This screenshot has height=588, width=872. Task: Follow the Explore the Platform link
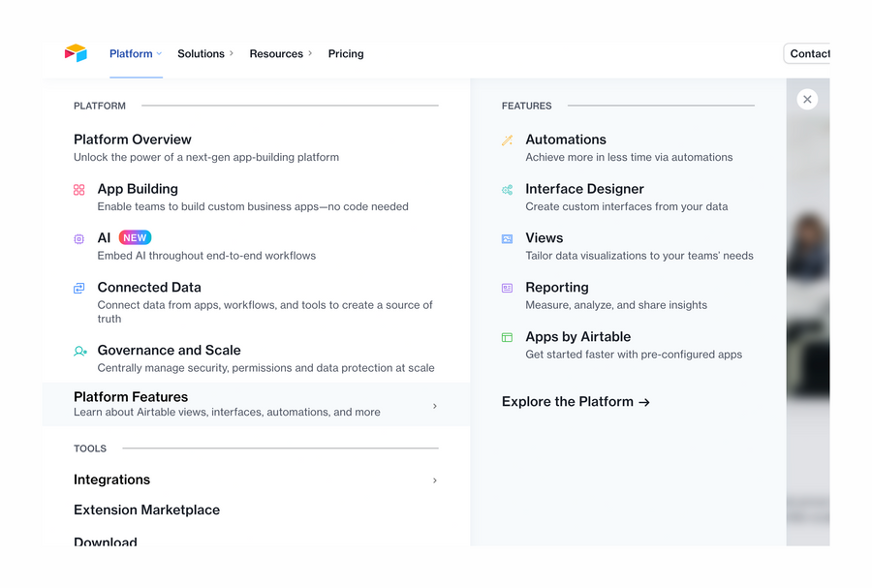click(576, 401)
